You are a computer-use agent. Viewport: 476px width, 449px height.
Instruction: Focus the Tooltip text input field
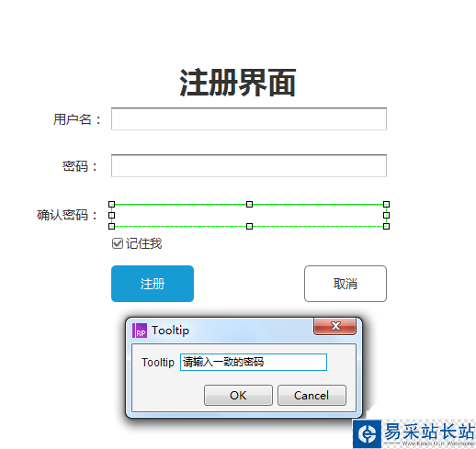[x=254, y=362]
